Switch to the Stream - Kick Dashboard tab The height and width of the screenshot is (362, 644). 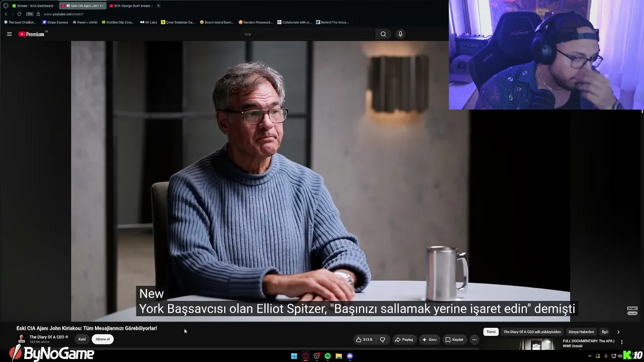click(33, 6)
